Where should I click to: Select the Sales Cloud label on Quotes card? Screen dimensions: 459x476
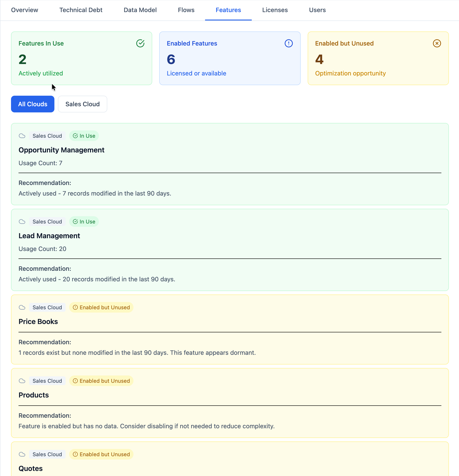pyautogui.click(x=47, y=454)
